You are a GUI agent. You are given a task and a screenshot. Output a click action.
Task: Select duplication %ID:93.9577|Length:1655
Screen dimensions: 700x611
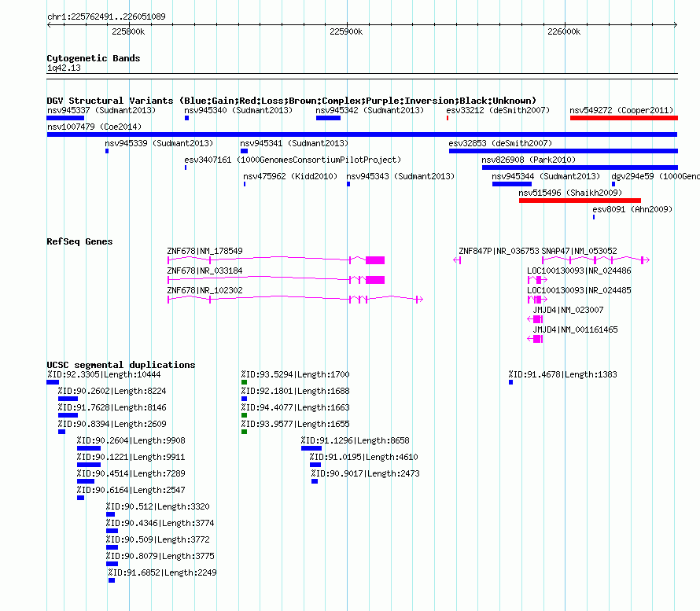[296, 424]
